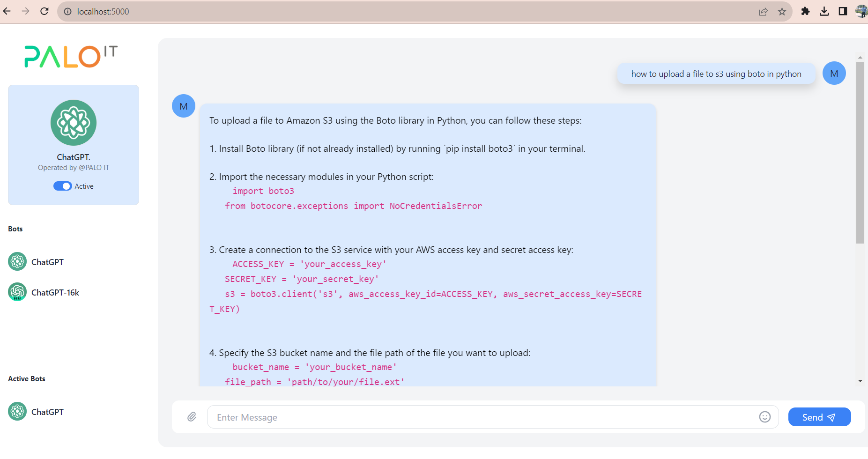Click the user avatar M beside the question
The width and height of the screenshot is (868, 459).
(834, 74)
